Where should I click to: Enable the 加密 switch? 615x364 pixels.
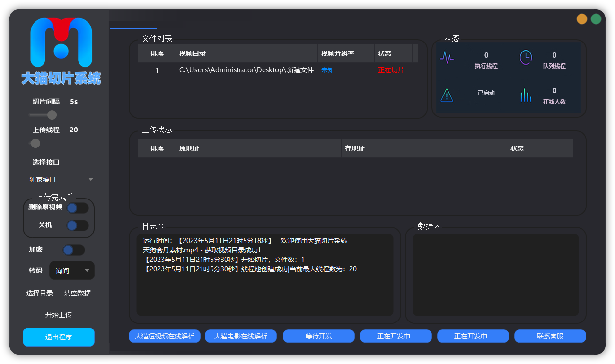pos(74,250)
